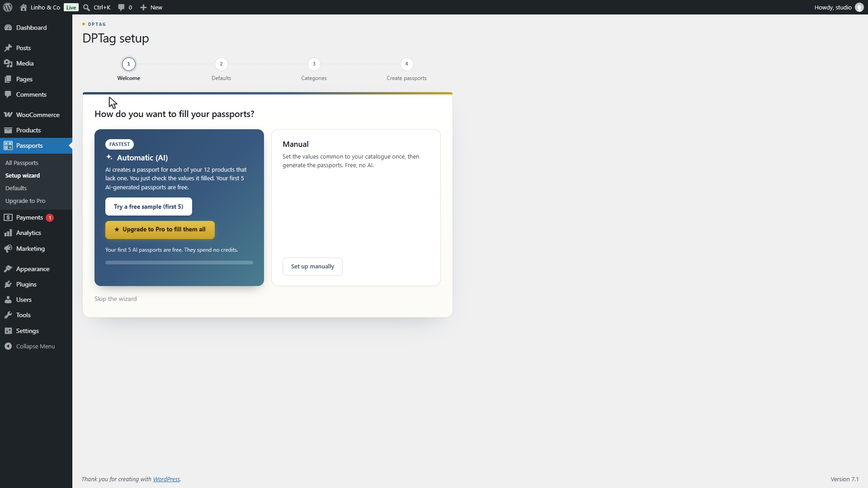Click the Posts pushpin icon
868x488 pixels.
[8, 48]
